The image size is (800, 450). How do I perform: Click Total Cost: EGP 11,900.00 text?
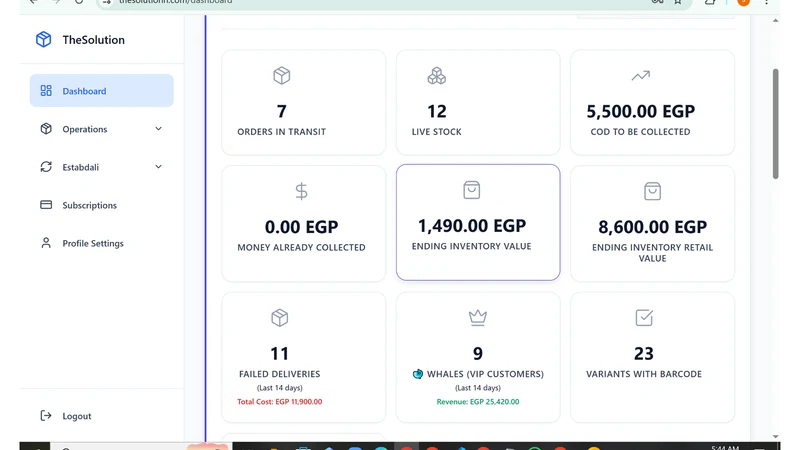[280, 402]
